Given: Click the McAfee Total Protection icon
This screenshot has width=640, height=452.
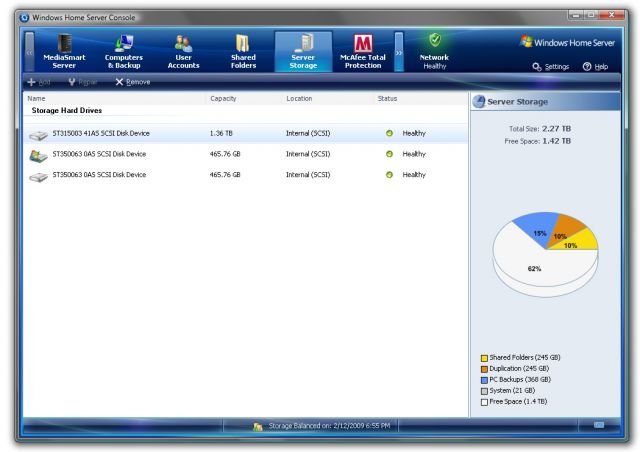Looking at the screenshot, I should coord(363,44).
